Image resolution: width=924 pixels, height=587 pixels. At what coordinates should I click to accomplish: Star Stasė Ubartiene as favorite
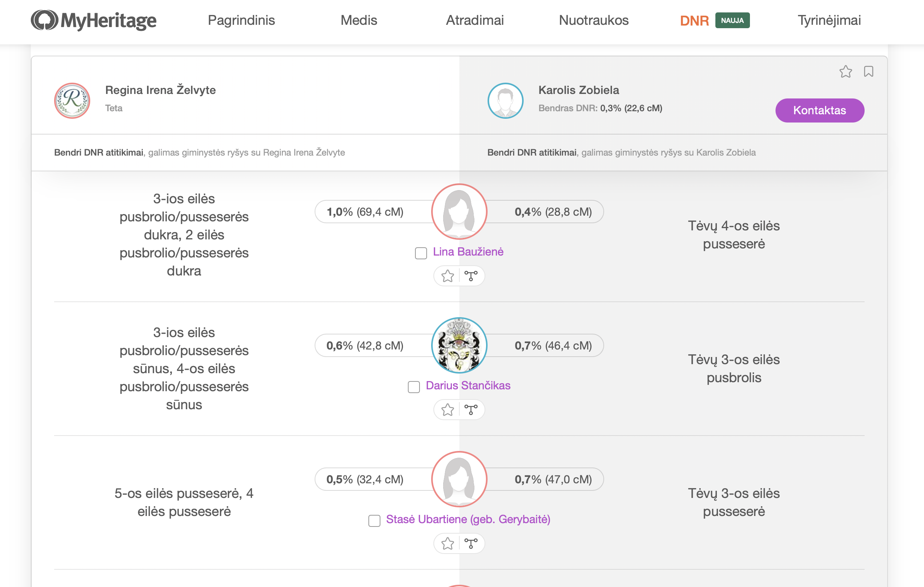pyautogui.click(x=447, y=544)
